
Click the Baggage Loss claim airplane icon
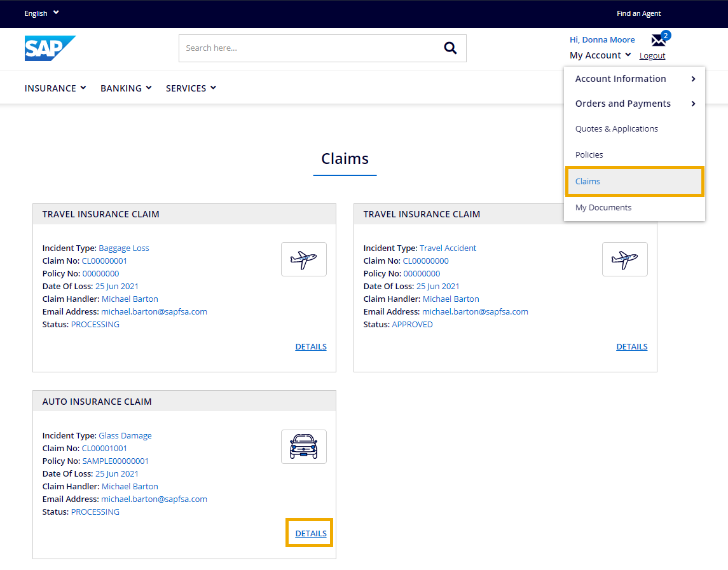click(x=303, y=259)
